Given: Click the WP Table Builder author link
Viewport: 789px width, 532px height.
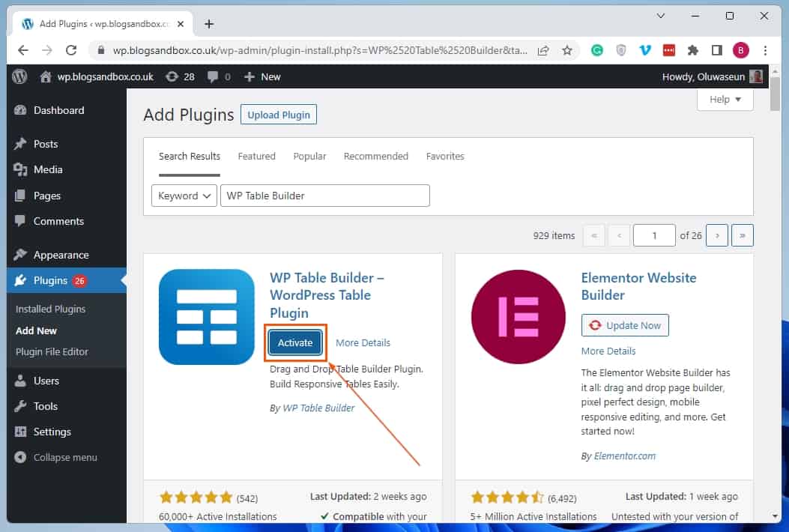Looking at the screenshot, I should 318,408.
